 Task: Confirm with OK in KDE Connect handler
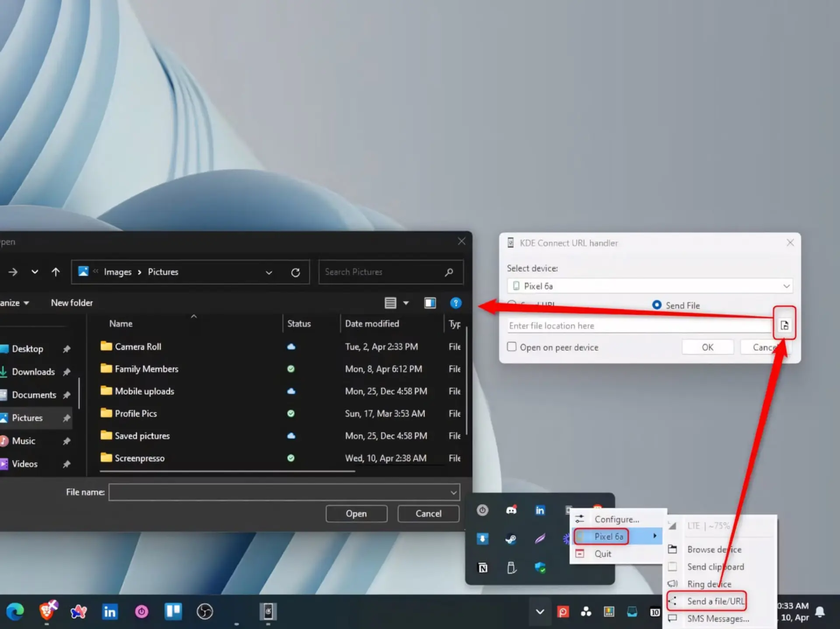coord(707,347)
